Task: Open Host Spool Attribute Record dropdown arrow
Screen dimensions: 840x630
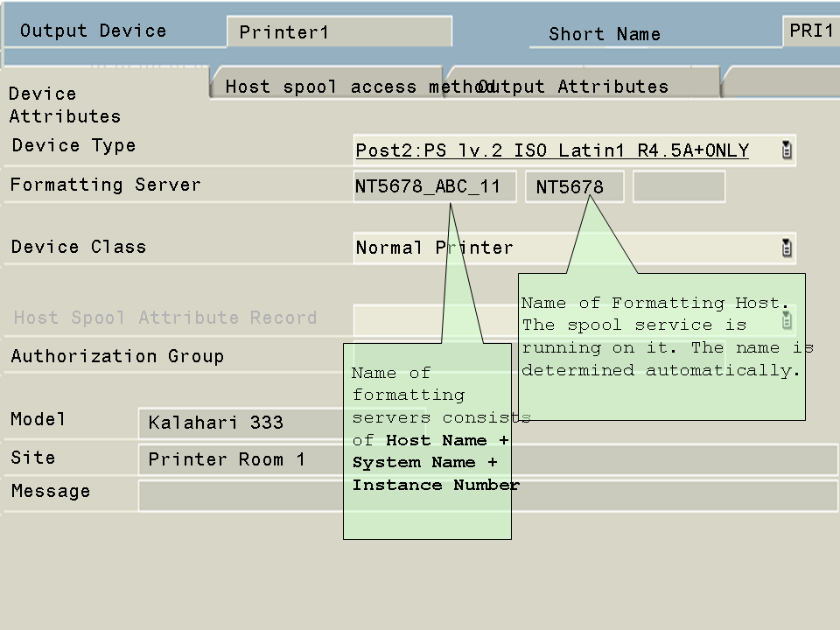Action: [x=786, y=319]
